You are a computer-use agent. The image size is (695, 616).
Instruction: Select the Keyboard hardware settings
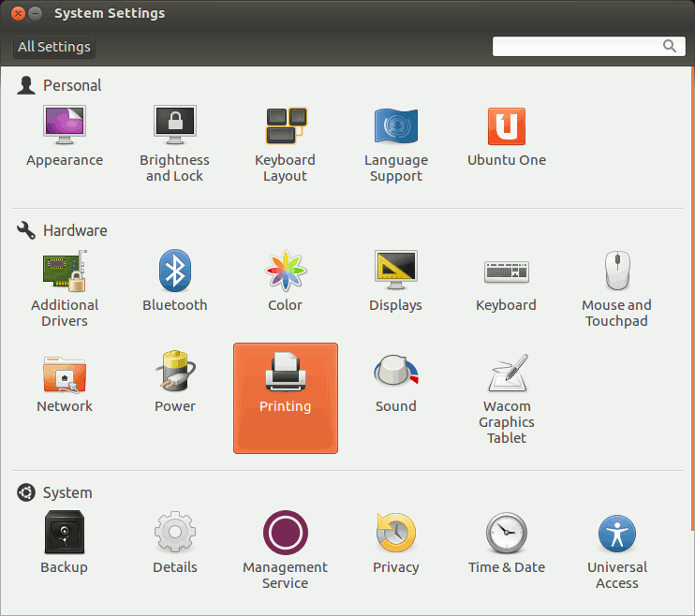point(506,271)
